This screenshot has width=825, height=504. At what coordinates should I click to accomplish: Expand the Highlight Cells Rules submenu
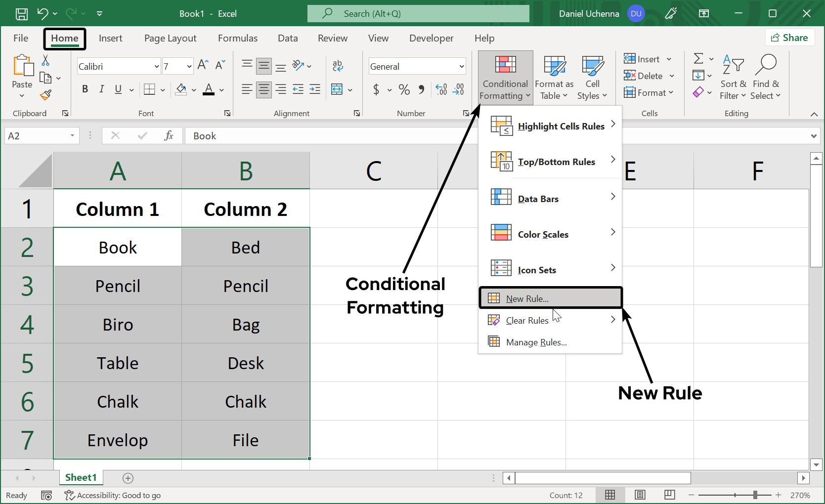point(561,126)
